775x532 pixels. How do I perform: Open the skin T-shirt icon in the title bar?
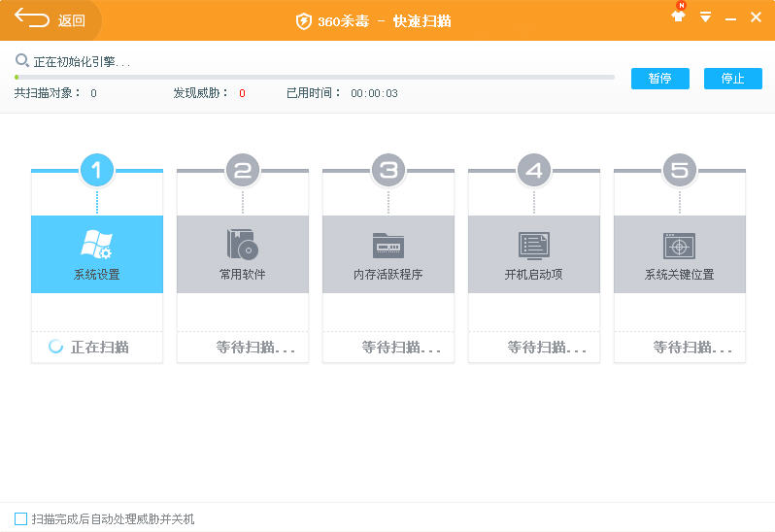click(x=678, y=17)
